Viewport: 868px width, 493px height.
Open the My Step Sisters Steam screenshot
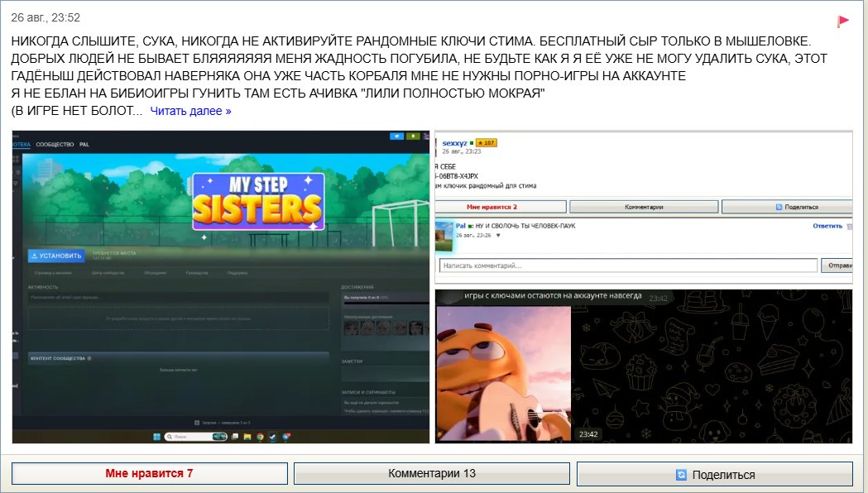pyautogui.click(x=221, y=286)
